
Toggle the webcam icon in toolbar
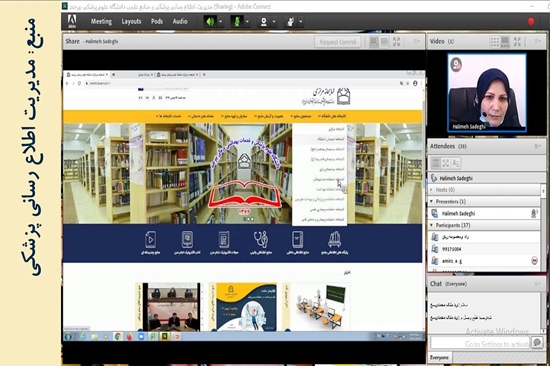(263, 22)
